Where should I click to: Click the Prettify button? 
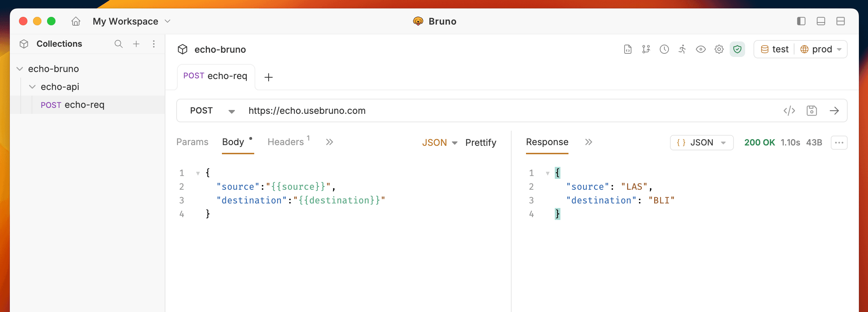(x=481, y=143)
